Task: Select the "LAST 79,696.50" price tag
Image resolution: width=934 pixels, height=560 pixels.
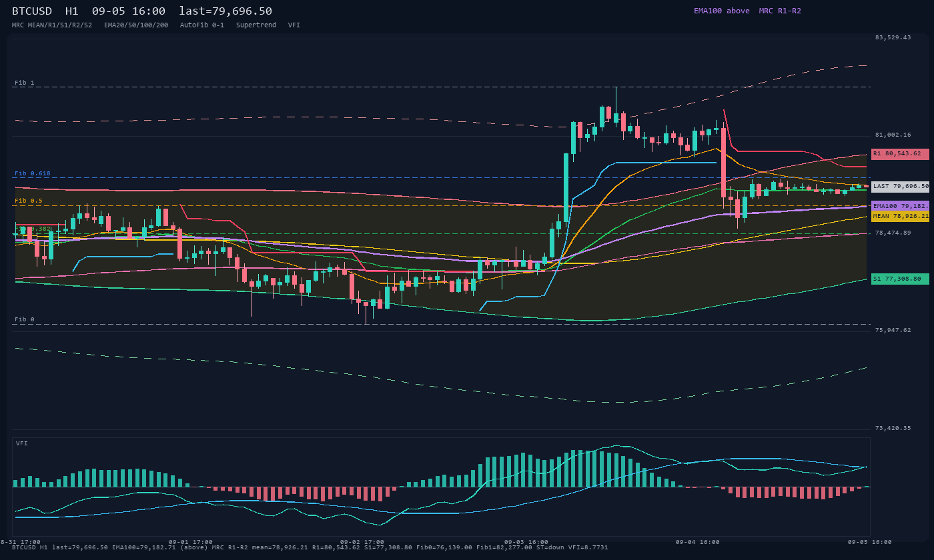Action: pyautogui.click(x=900, y=187)
